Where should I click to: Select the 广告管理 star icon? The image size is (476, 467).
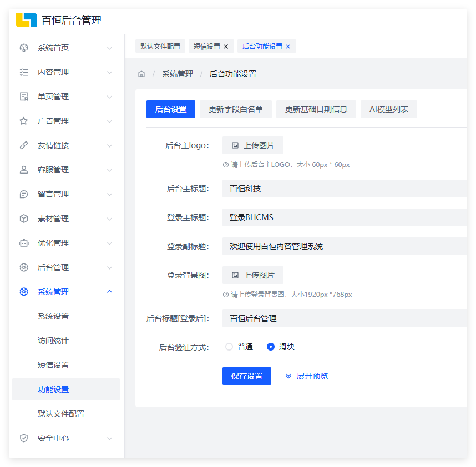click(23, 121)
